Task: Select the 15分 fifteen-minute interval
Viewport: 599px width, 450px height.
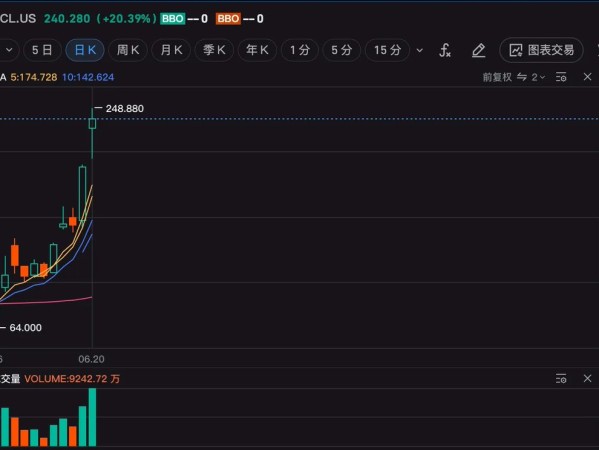Action: click(x=387, y=50)
